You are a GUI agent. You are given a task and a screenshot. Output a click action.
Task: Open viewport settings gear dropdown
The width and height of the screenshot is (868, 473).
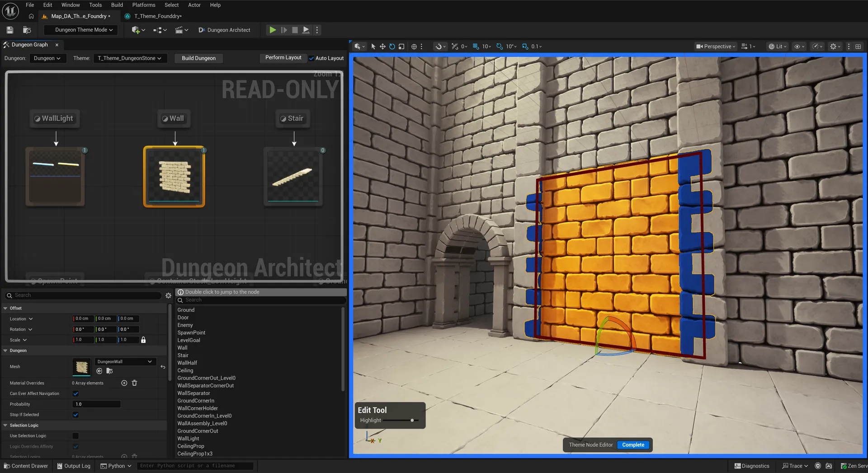coord(835,47)
